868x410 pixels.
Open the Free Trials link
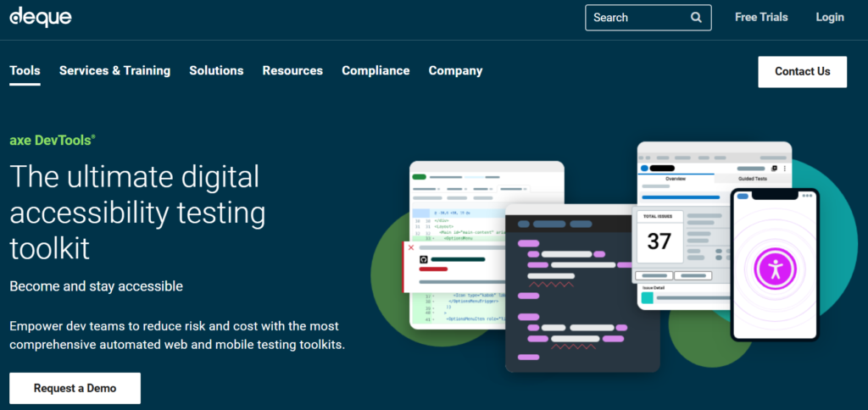tap(761, 17)
